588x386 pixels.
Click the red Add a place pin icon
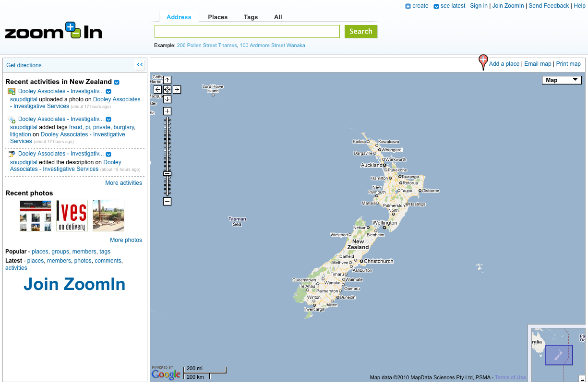click(x=483, y=62)
